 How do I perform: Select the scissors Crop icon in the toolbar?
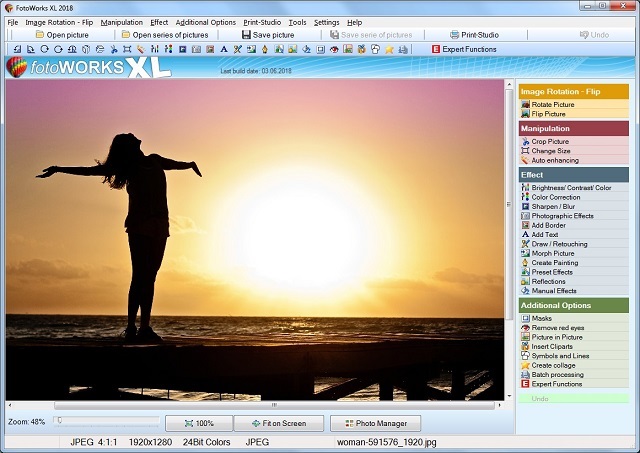click(113, 49)
